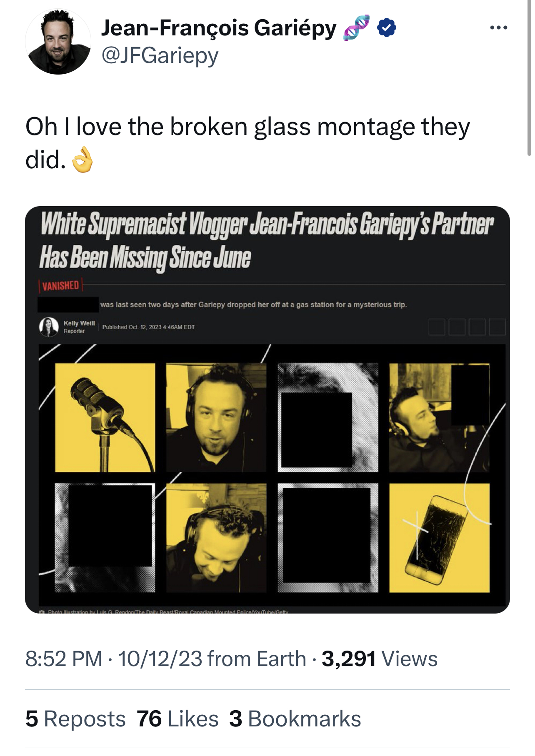Screen dimensions: 535x756
Task: Click the red VANISHED tag label
Action: click(x=61, y=286)
